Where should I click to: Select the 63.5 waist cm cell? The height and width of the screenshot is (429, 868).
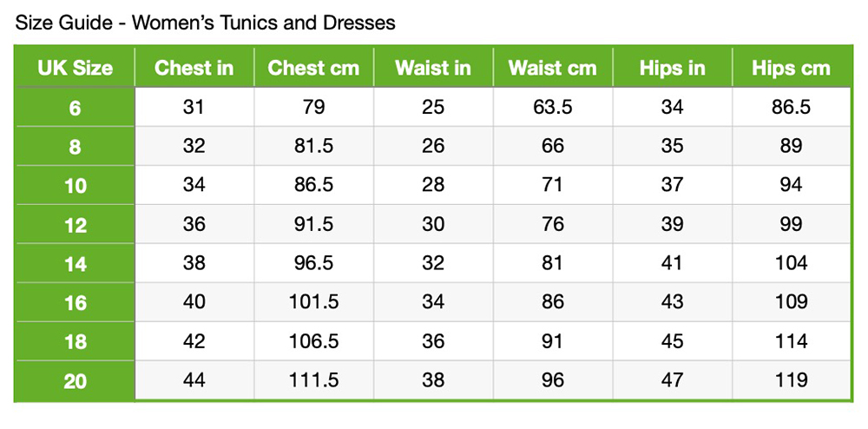click(x=552, y=108)
